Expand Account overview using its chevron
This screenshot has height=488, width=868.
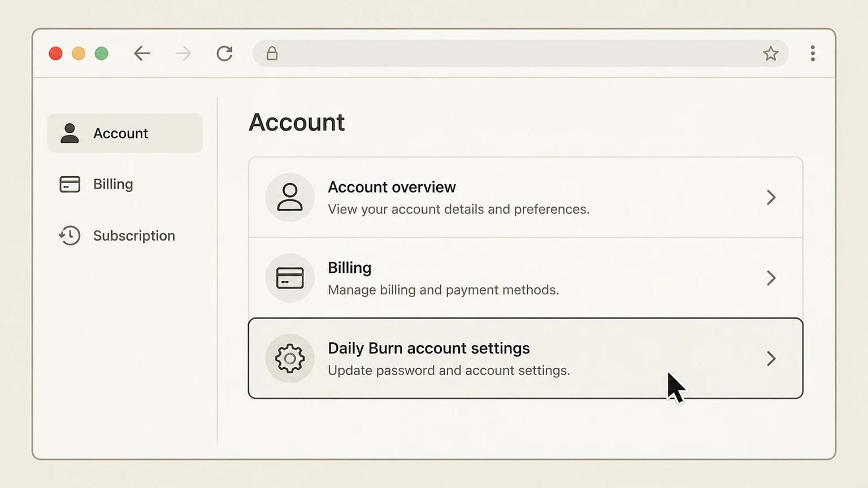(771, 197)
